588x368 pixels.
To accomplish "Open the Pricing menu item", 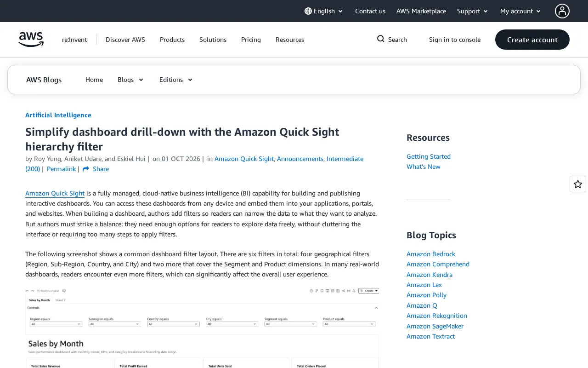I will 251,40.
